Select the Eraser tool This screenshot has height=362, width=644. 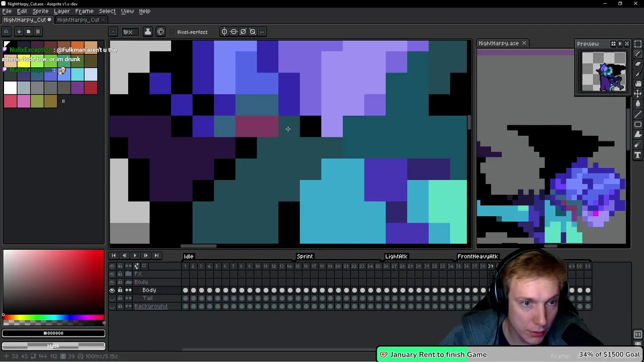tap(638, 64)
